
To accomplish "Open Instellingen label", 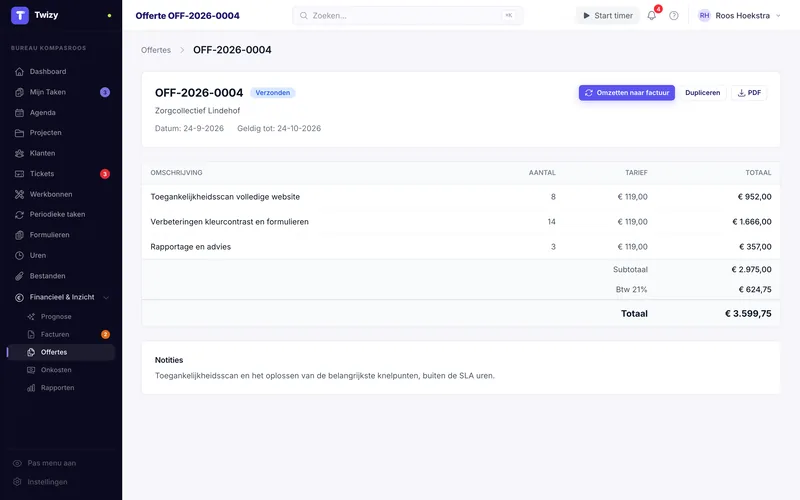I will click(x=47, y=482).
